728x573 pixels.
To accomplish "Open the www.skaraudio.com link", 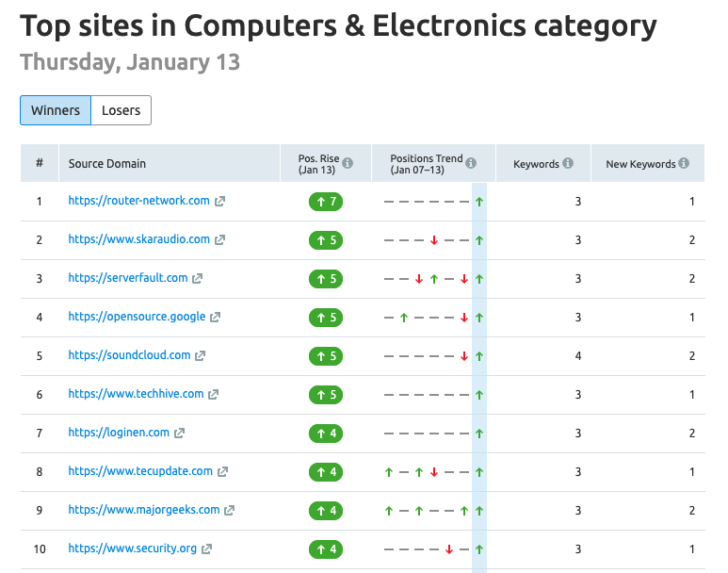I will (138, 239).
